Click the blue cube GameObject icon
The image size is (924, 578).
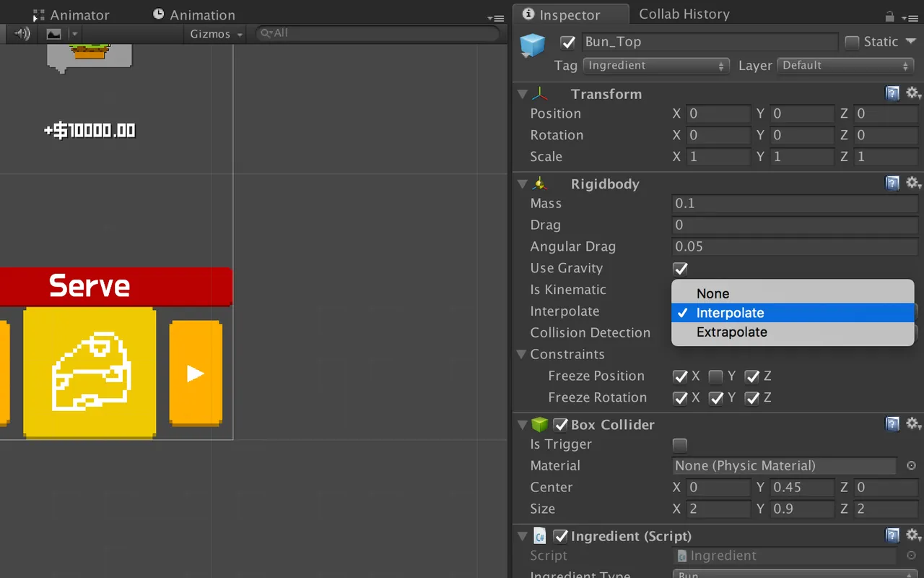click(x=533, y=46)
